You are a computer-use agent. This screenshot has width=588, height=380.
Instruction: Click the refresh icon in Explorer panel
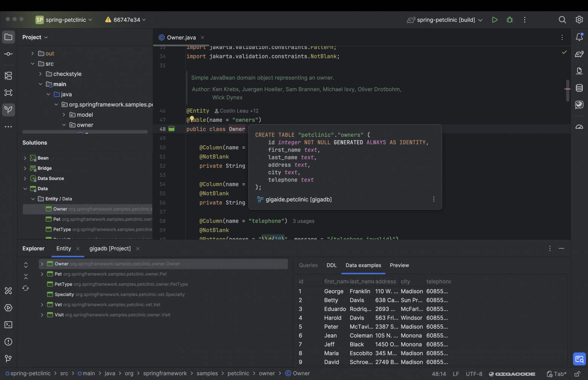(26, 288)
